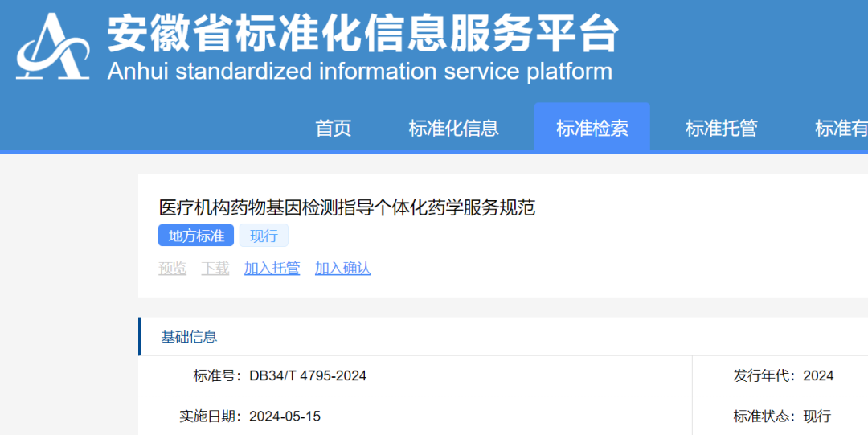This screenshot has width=868, height=435.
Task: Click the implementation date 2024-05-15
Action: [x=285, y=417]
